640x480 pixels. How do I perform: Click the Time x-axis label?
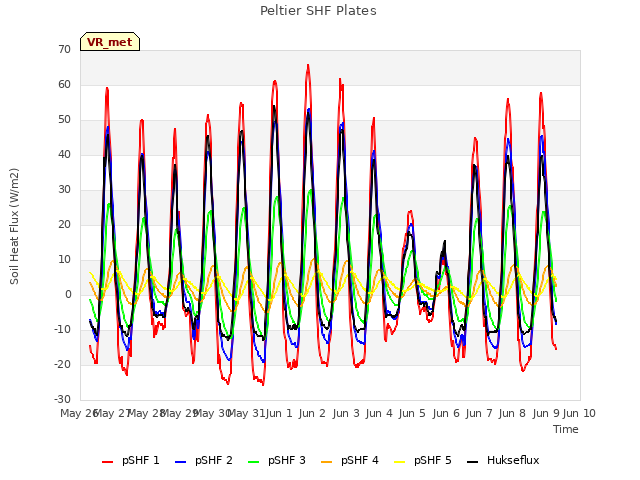566,429
